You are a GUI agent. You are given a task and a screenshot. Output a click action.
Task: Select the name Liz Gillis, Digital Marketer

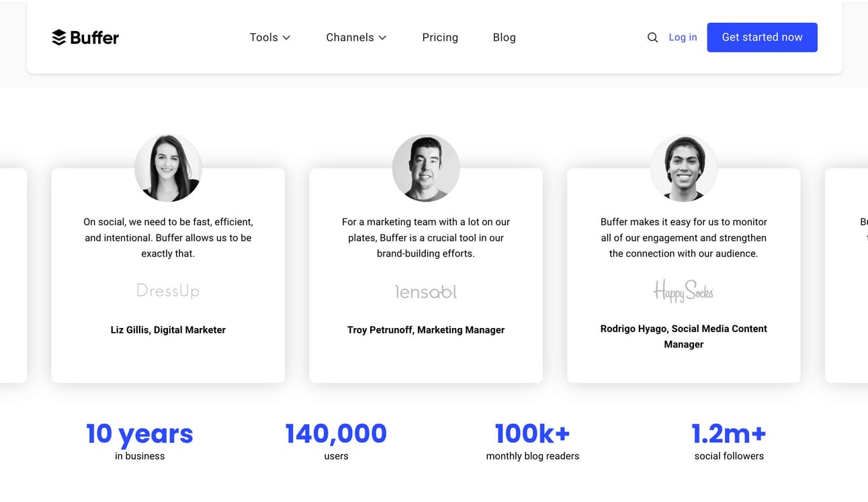[168, 330]
